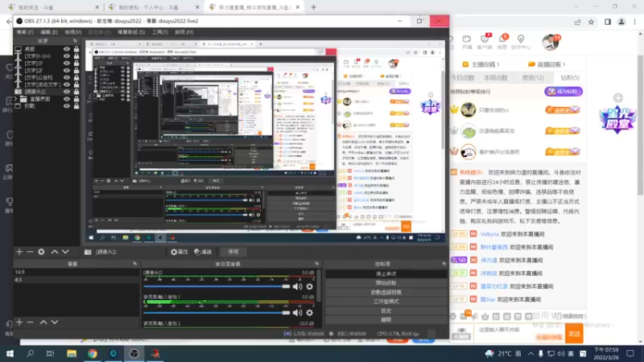The image size is (644, 362).
Task: Mute the 麥克風/輸入音效 1 speaker icon
Action: coord(297,313)
